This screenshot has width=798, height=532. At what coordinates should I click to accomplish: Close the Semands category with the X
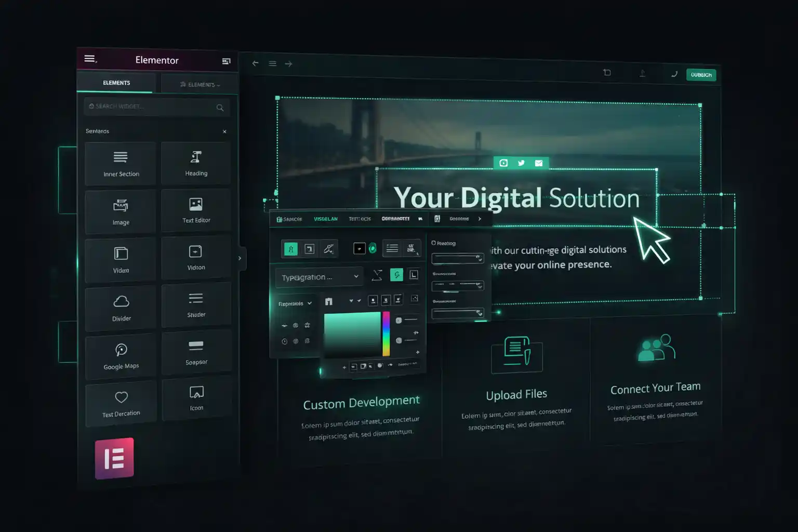click(x=224, y=131)
